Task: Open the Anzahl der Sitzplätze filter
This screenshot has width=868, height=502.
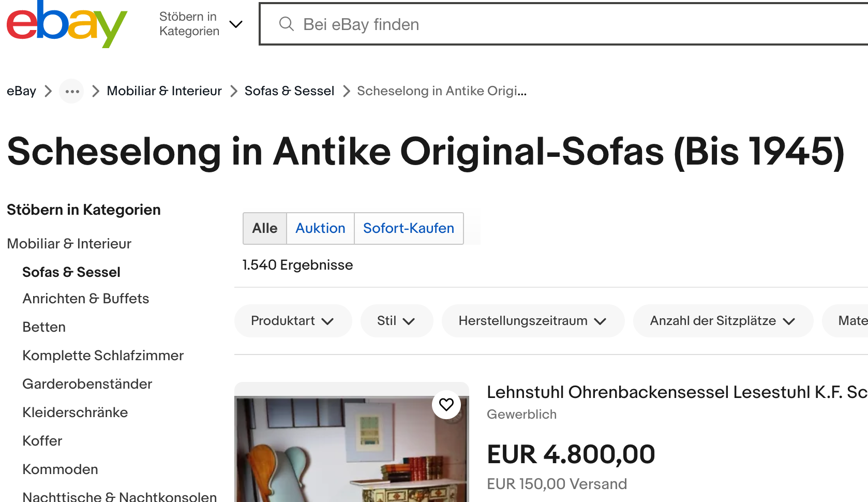Action: pos(723,321)
